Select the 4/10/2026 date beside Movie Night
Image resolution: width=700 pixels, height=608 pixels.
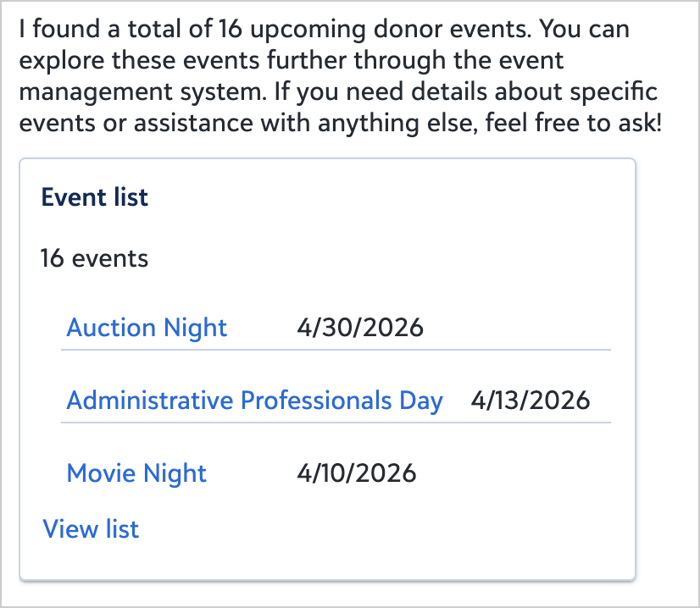coord(357,473)
